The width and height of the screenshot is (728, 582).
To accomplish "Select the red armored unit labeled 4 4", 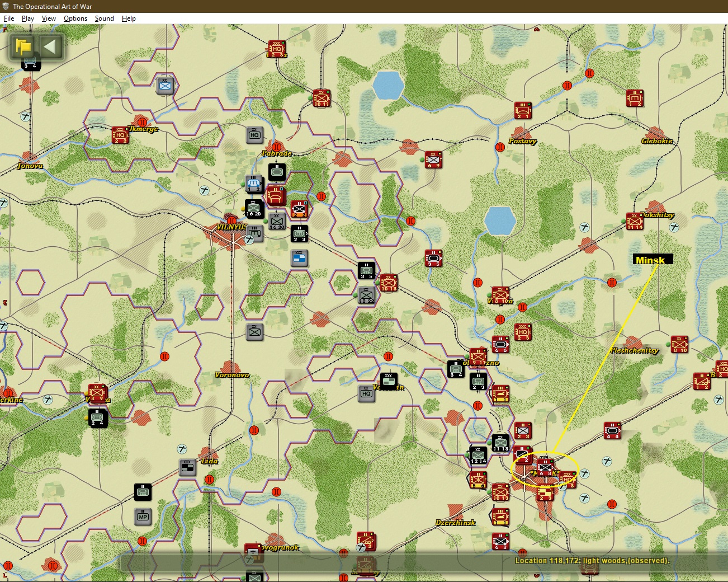I will click(x=612, y=430).
